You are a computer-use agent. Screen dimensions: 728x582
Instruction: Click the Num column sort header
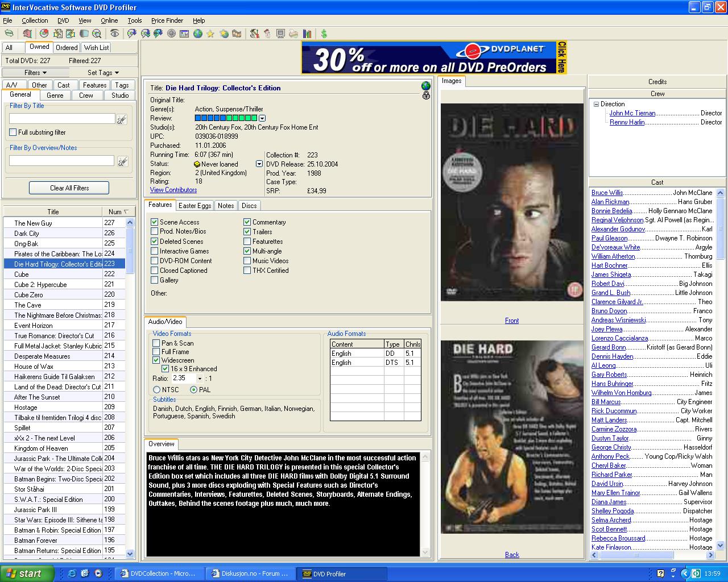coord(118,211)
